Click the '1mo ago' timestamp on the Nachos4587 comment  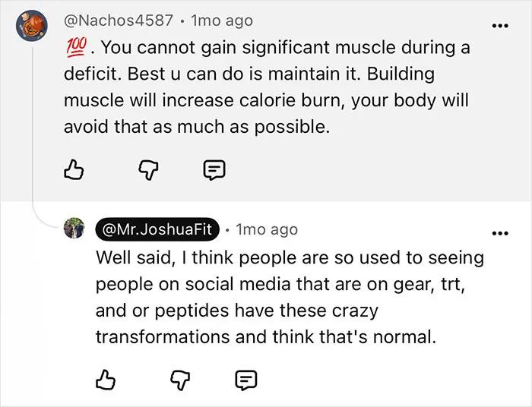[x=222, y=21]
